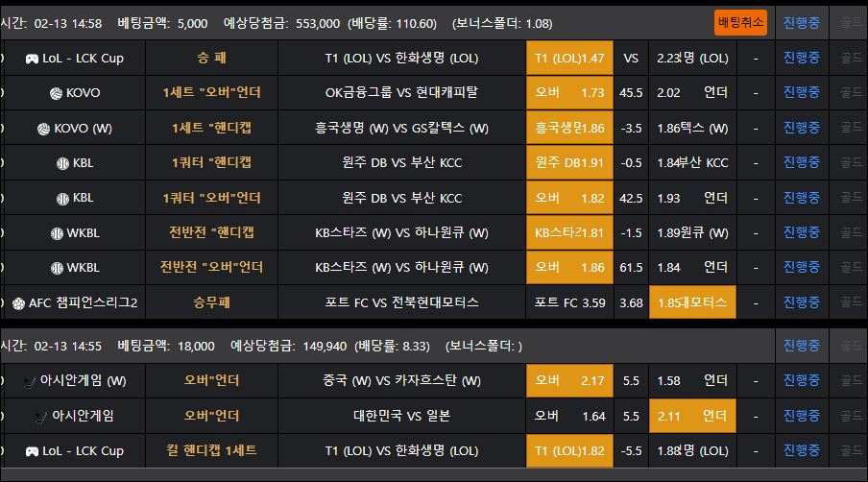Click the 중국 (W) VS 카자흐스탄 (W) match name
The width and height of the screenshot is (868, 482).
(401, 381)
